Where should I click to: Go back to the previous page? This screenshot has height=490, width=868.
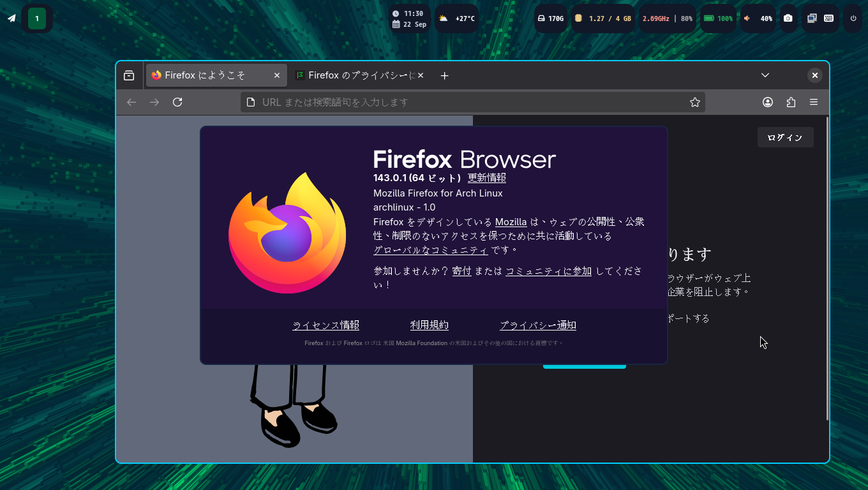(131, 102)
